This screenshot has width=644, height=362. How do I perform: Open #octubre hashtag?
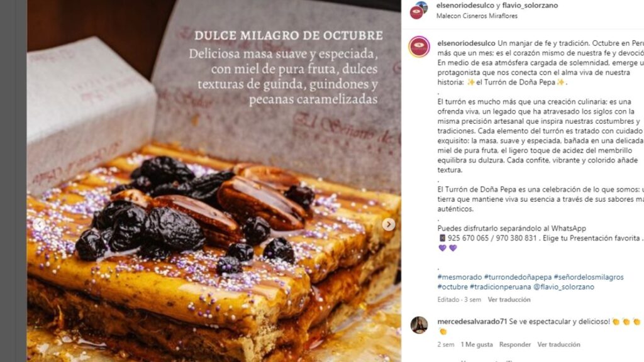(x=452, y=287)
